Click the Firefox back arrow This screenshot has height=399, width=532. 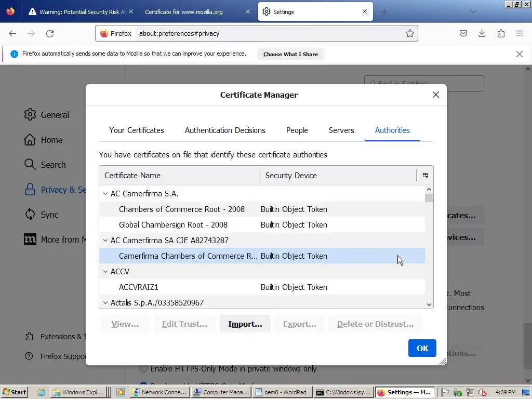pos(12,34)
